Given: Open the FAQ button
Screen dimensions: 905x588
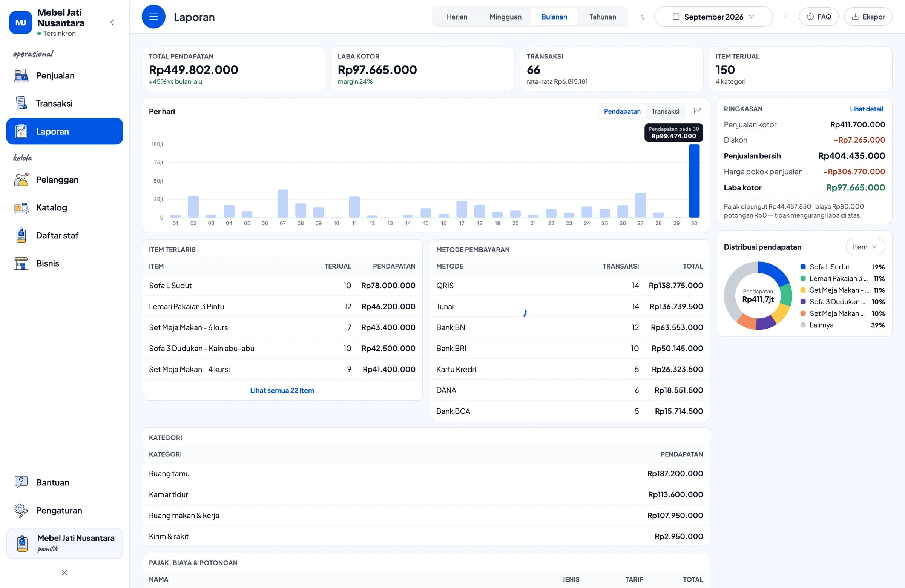Looking at the screenshot, I should coord(819,17).
